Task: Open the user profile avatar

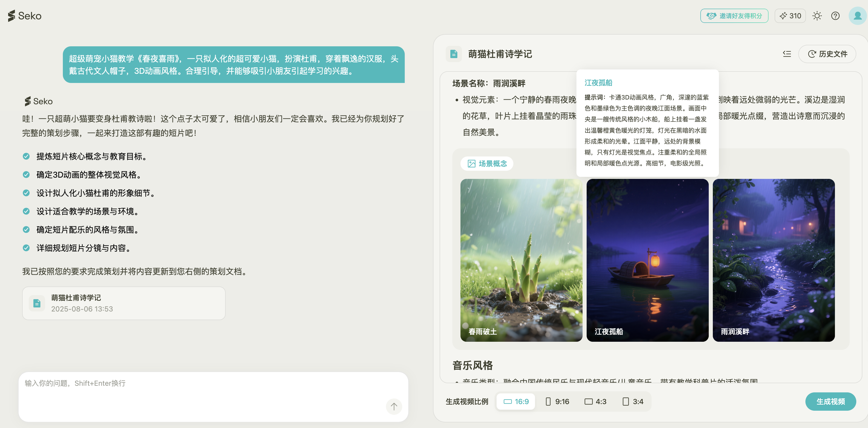Action: 857,16
